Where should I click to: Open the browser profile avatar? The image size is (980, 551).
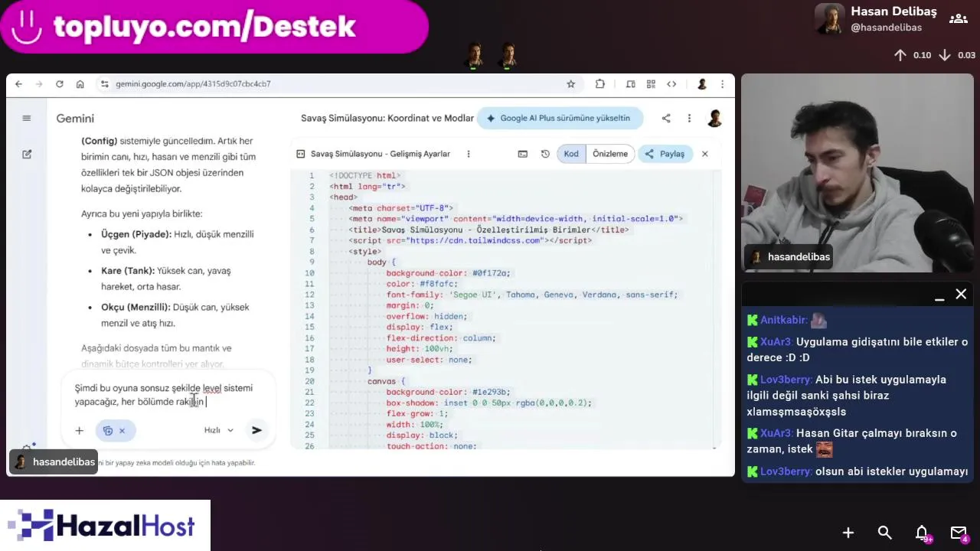(701, 84)
